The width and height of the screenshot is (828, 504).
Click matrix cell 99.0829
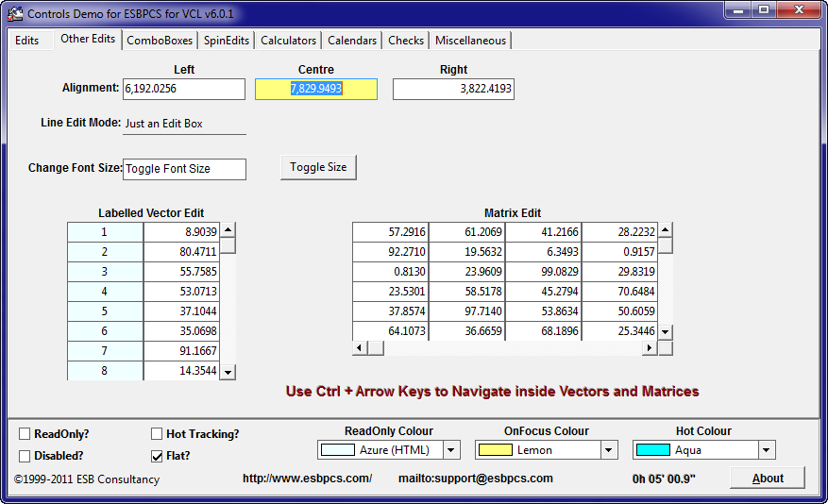[544, 272]
